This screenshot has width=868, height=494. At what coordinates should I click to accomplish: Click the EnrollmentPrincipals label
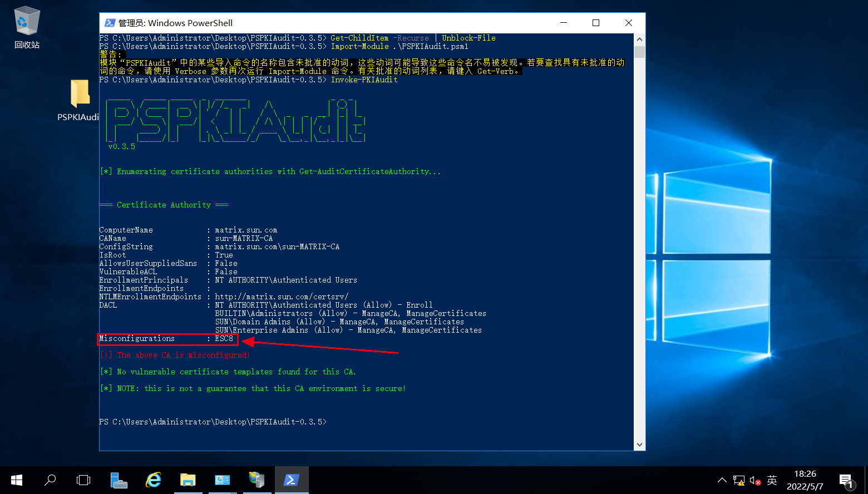point(144,280)
